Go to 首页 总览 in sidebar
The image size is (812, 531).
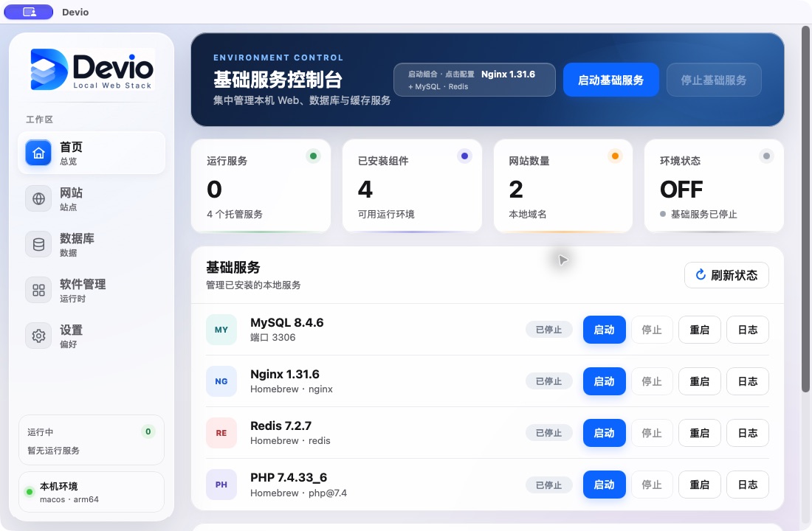pyautogui.click(x=92, y=153)
